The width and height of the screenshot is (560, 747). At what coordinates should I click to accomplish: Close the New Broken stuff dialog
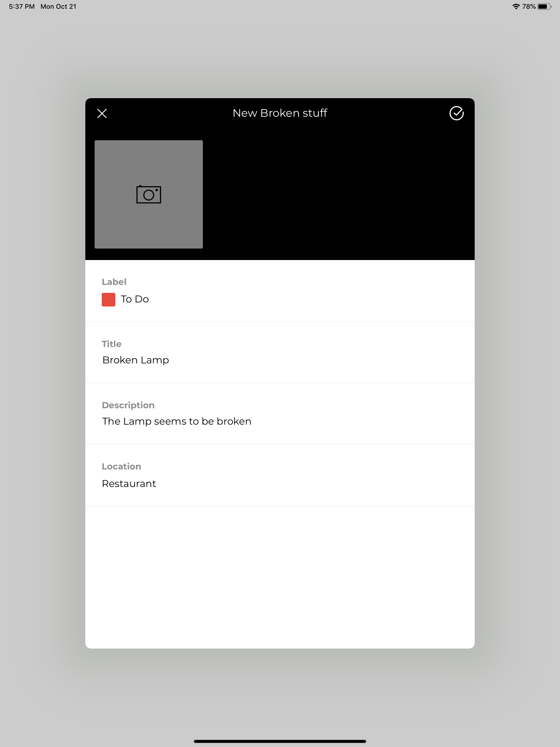pos(102,113)
